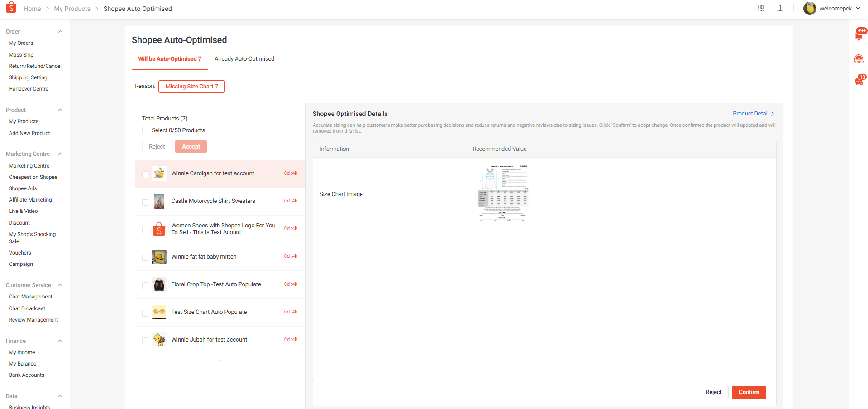The width and height of the screenshot is (868, 409).
Task: Tick the Select 0/50 Products checkbox
Action: pyautogui.click(x=145, y=130)
